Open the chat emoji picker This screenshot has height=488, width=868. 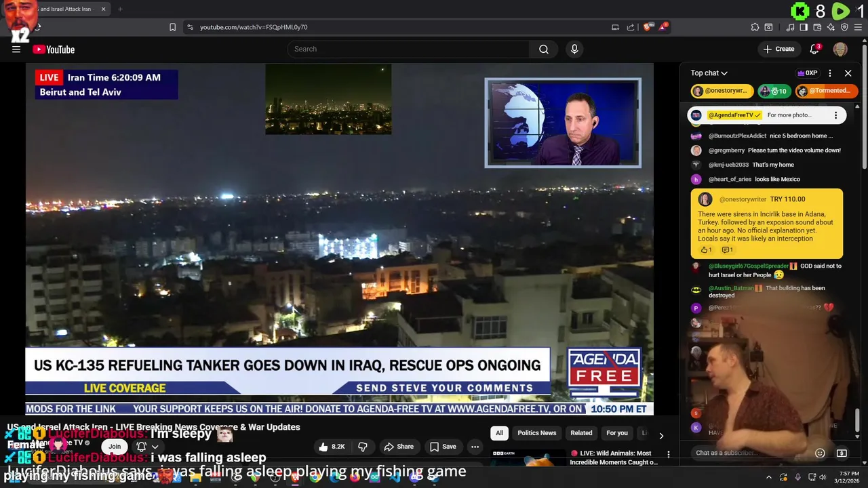[x=820, y=453]
